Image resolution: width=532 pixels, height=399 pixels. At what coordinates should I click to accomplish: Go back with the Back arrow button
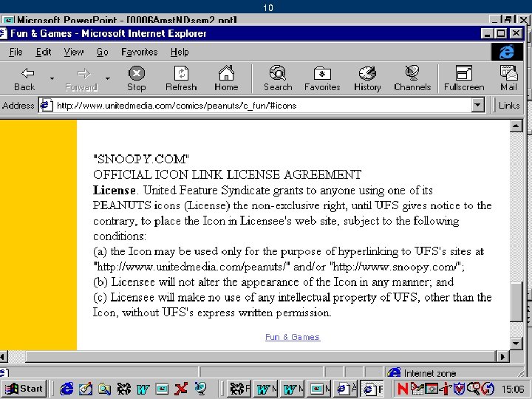(x=24, y=79)
